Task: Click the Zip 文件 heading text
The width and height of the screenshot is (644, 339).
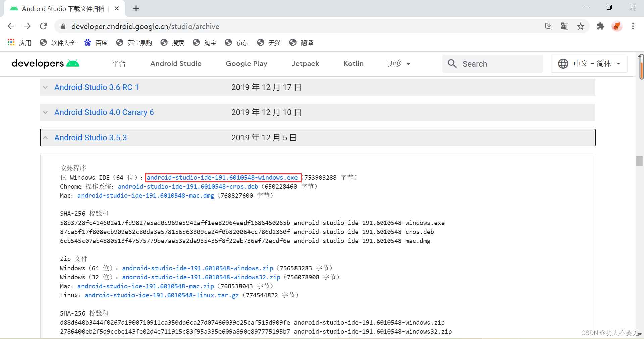Action: tap(74, 259)
